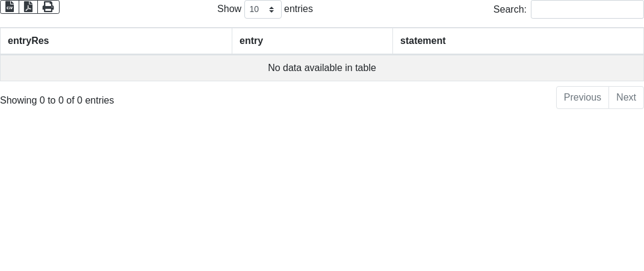Click the 'entries' label after the dropdown
Viewport: 644px width, 271px height.
coord(299,9)
